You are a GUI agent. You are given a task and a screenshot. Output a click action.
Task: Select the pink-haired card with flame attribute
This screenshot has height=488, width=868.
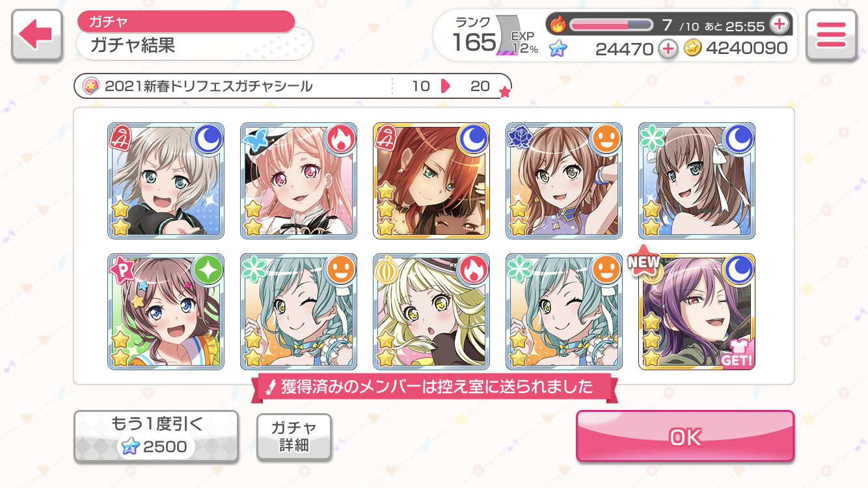tap(299, 181)
